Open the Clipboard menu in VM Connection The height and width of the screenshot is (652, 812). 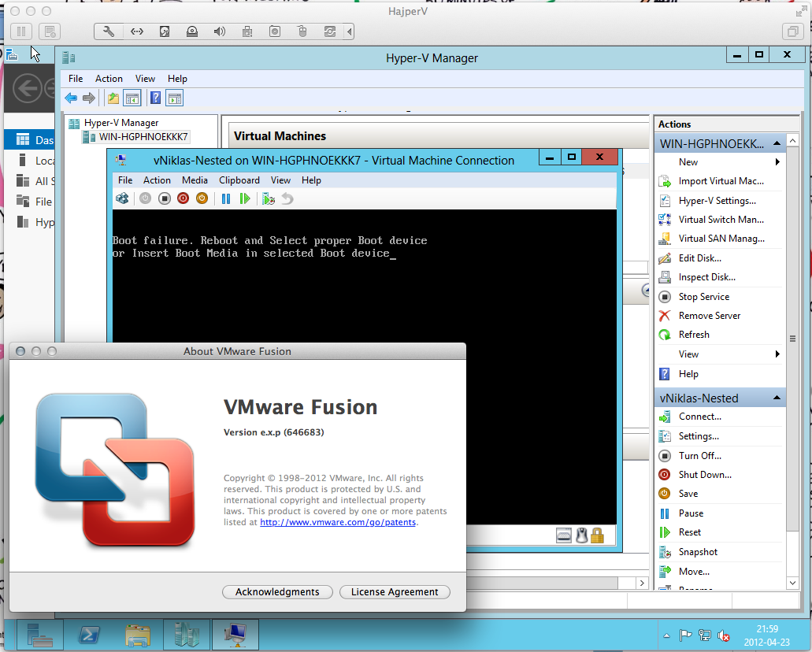(x=239, y=180)
